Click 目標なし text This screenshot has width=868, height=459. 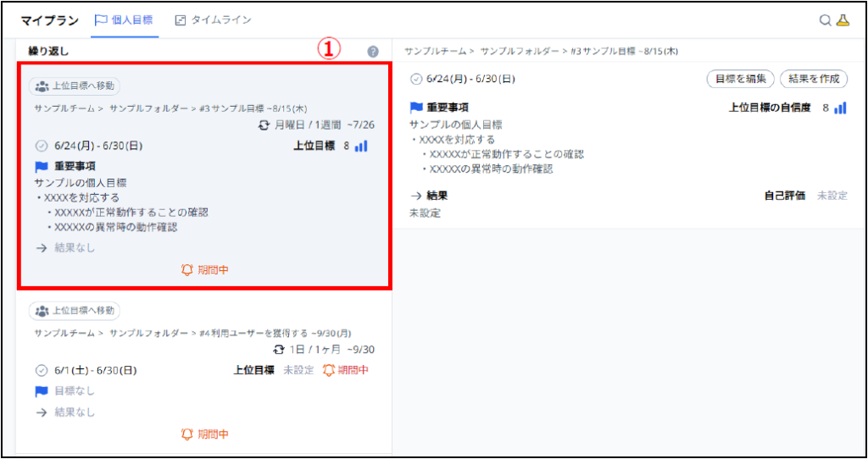[x=75, y=391]
